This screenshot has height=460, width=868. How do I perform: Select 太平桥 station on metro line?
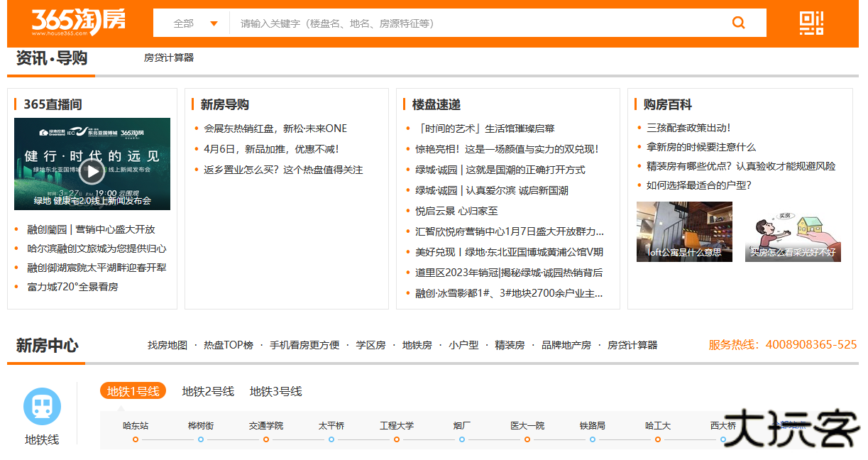coord(331,426)
